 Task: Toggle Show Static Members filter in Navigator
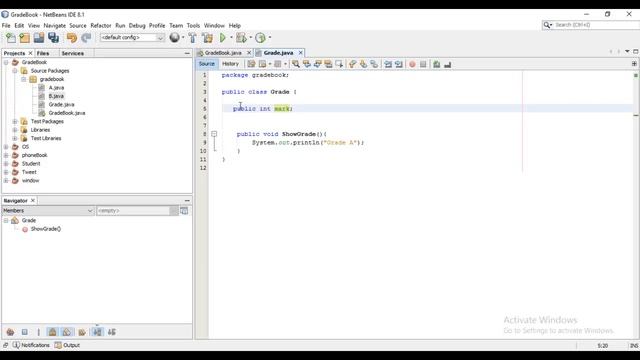pyautogui.click(x=38, y=332)
